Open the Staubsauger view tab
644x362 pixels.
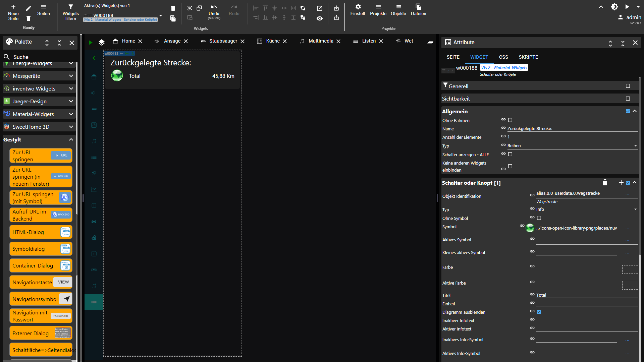223,41
